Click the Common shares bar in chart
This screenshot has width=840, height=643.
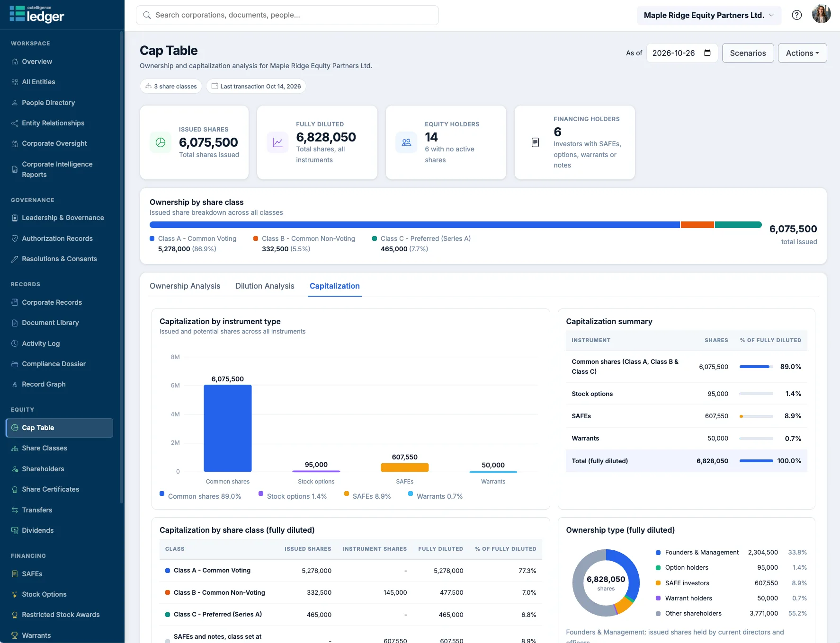(228, 428)
